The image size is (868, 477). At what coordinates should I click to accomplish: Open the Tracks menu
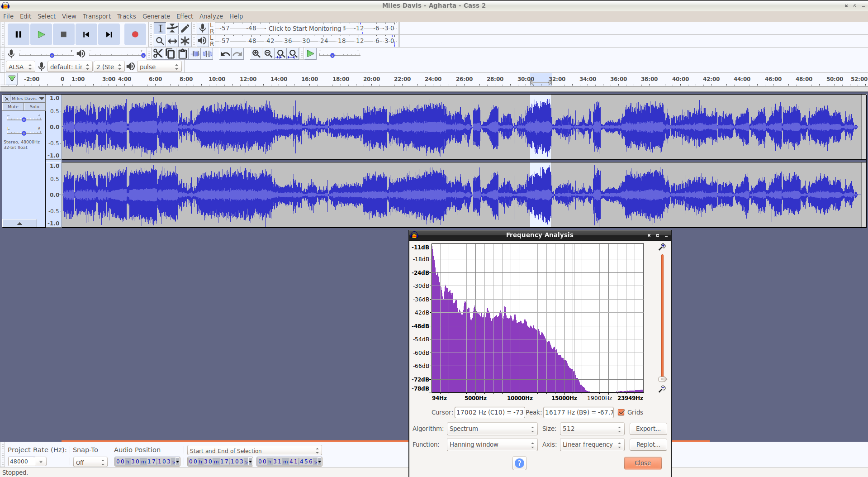[127, 16]
